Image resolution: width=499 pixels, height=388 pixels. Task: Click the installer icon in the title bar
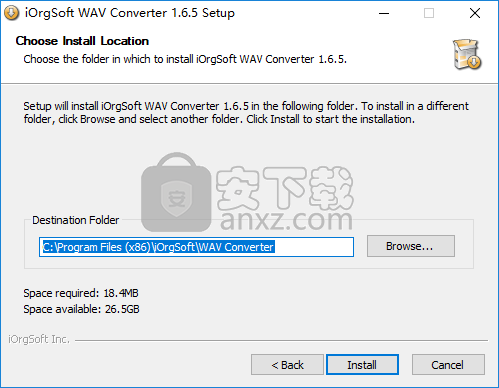point(11,13)
